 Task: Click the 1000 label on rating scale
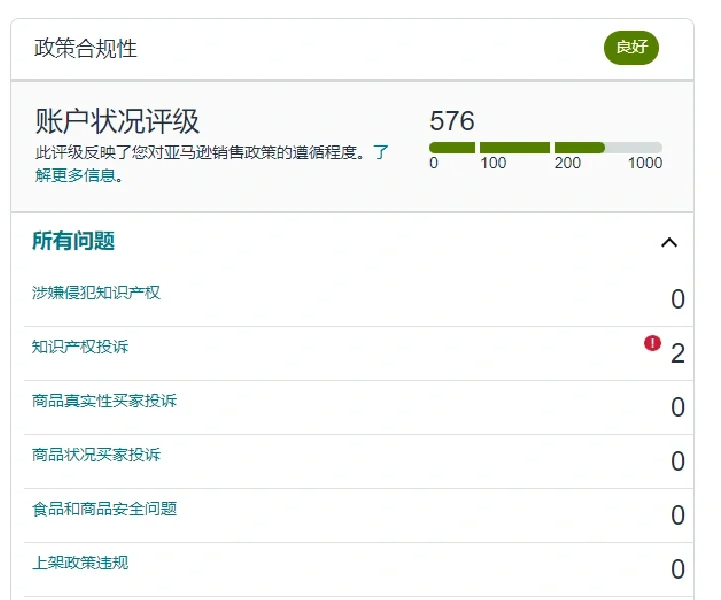pos(644,163)
